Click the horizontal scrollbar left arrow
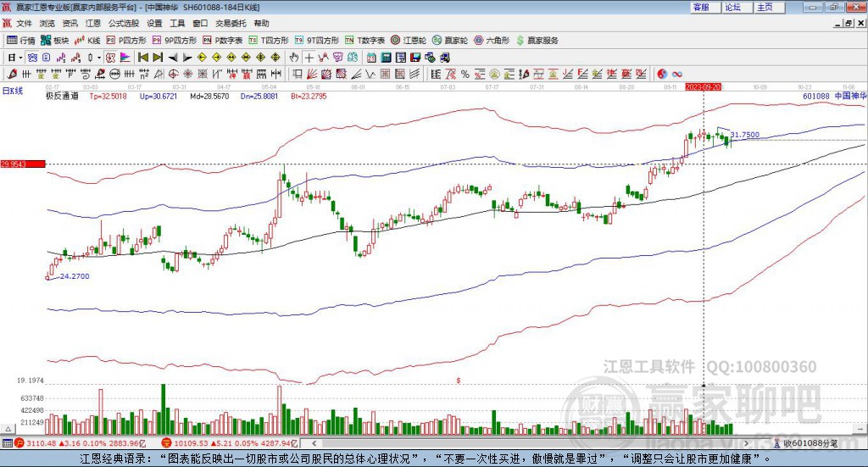The width and height of the screenshot is (868, 467). point(314,443)
